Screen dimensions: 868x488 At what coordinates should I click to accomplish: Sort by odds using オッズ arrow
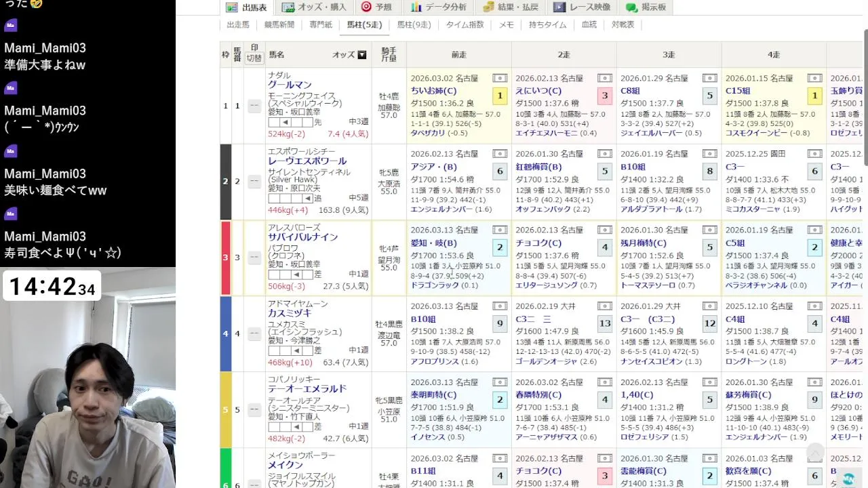(362, 55)
